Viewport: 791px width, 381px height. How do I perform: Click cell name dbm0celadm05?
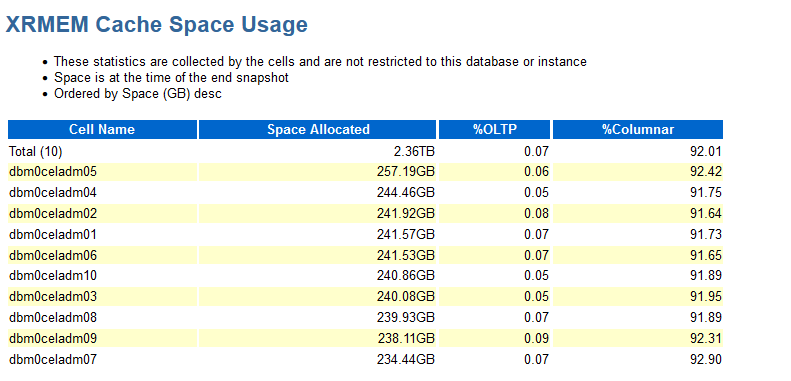pyautogui.click(x=52, y=172)
